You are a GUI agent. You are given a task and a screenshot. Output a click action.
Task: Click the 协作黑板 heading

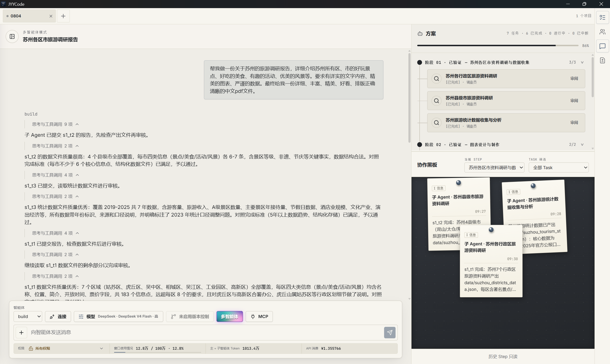pos(427,165)
